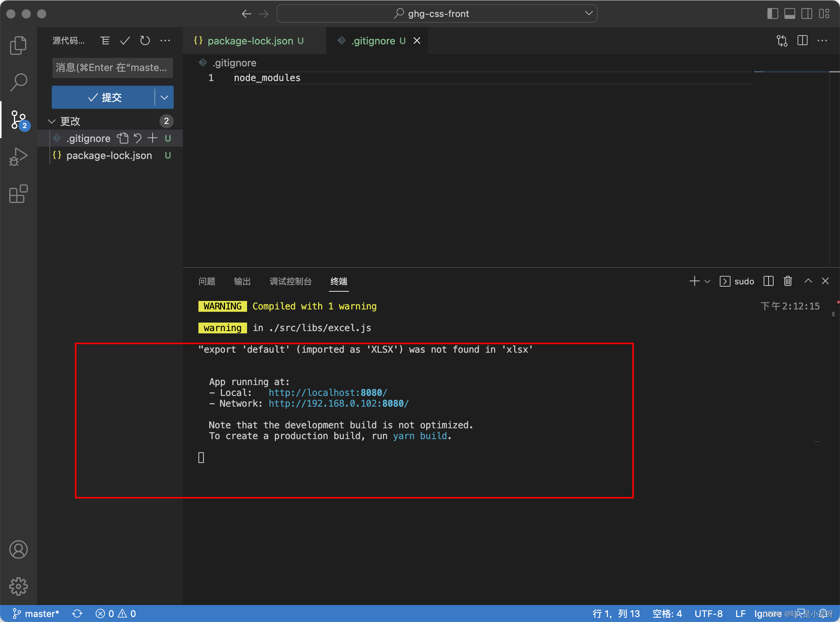This screenshot has height=622, width=840.
Task: Split the editor using the top-right icon
Action: click(803, 41)
